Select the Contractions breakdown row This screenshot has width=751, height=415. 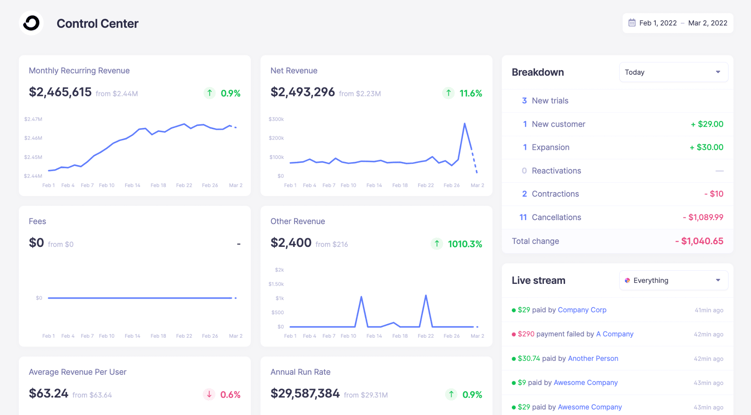(x=617, y=194)
